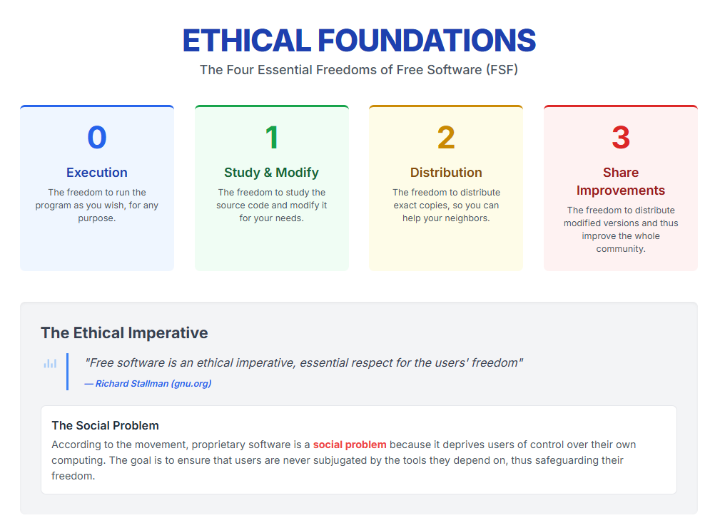The height and width of the screenshot is (523, 720).
Task: Select the Four Essential Freedoms subtitle
Action: pyautogui.click(x=359, y=70)
